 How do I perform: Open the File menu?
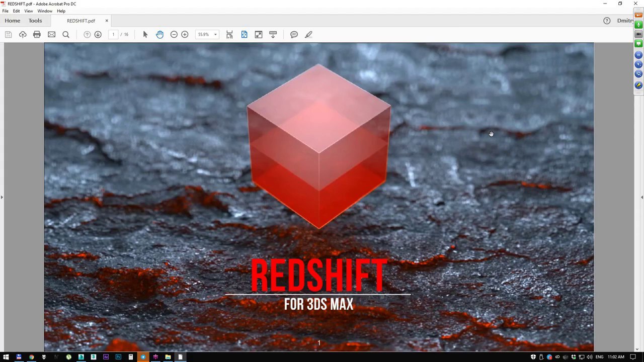point(5,11)
